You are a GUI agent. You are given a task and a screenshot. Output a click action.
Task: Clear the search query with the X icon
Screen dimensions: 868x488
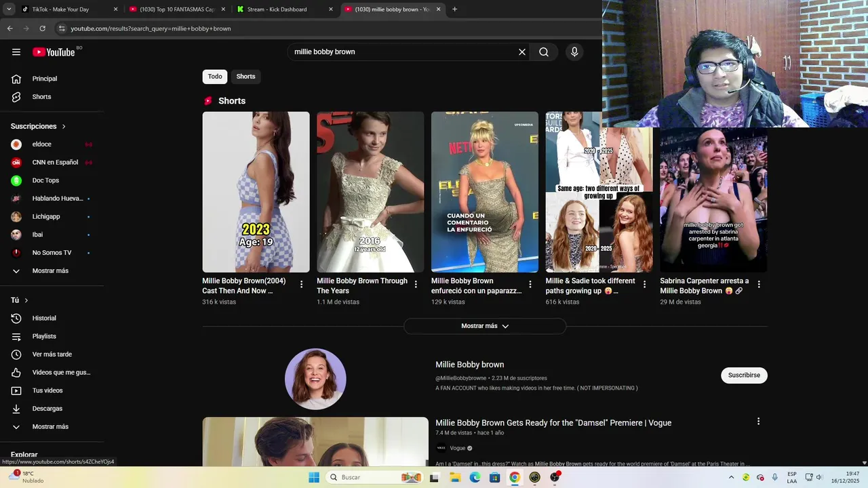point(522,52)
